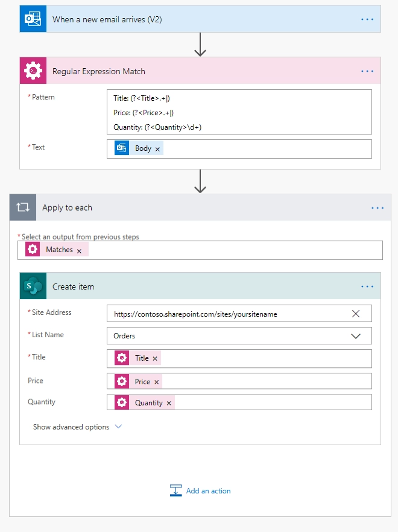Image resolution: width=398 pixels, height=532 pixels.
Task: Expand Show advanced options
Action: (77, 427)
